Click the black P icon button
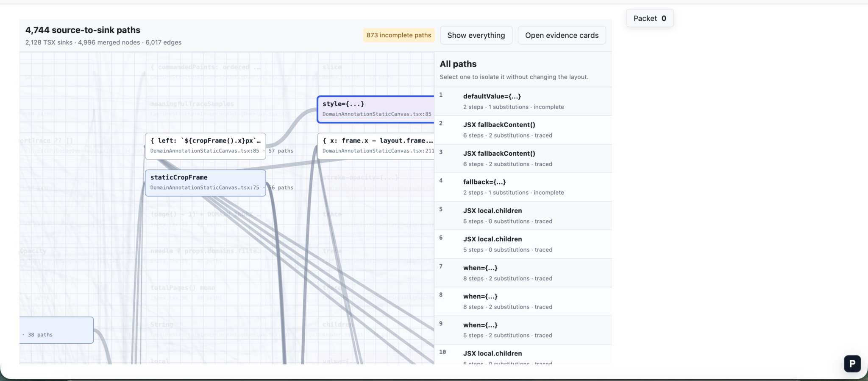Image resolution: width=868 pixels, height=381 pixels. [x=852, y=364]
